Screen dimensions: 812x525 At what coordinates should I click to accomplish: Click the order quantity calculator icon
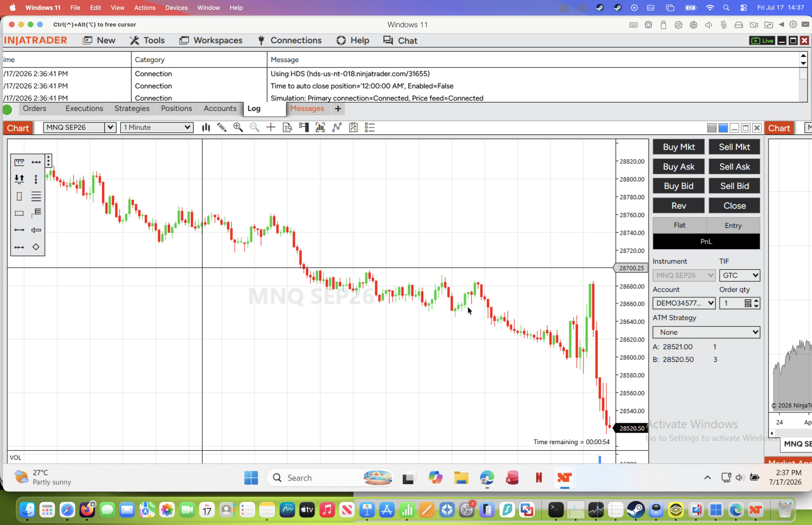(x=748, y=303)
